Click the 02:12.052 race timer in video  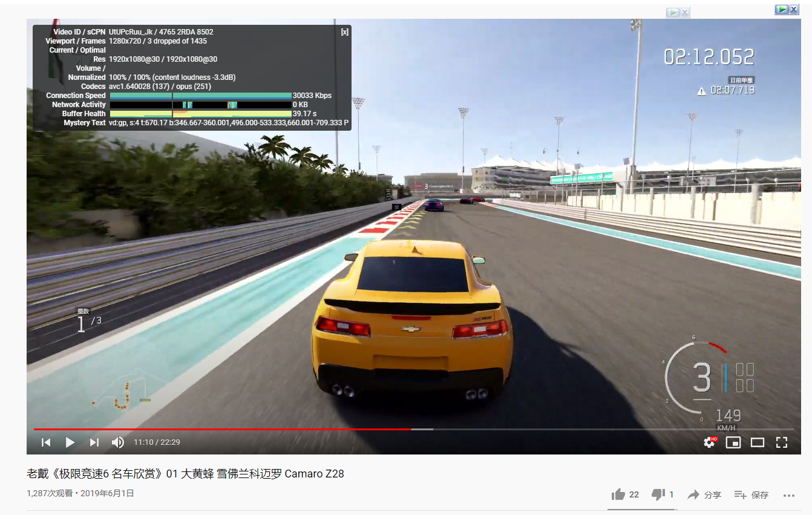pyautogui.click(x=709, y=57)
